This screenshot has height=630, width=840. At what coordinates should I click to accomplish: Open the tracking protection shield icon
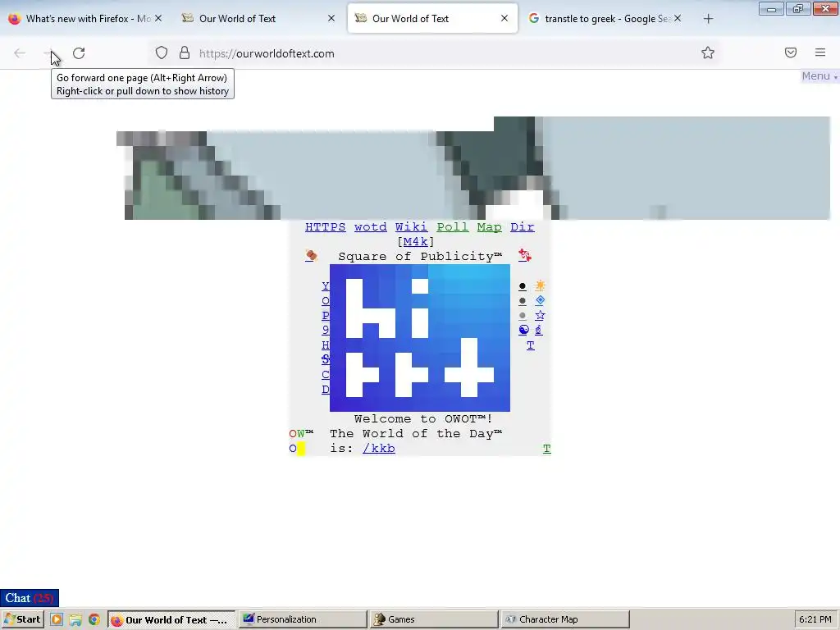[x=162, y=52]
